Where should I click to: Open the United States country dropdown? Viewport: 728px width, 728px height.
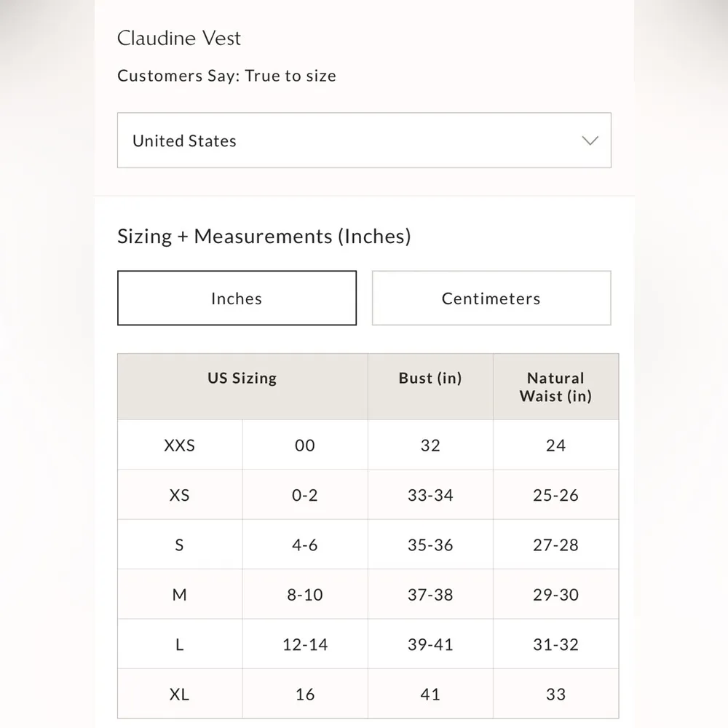coord(364,141)
